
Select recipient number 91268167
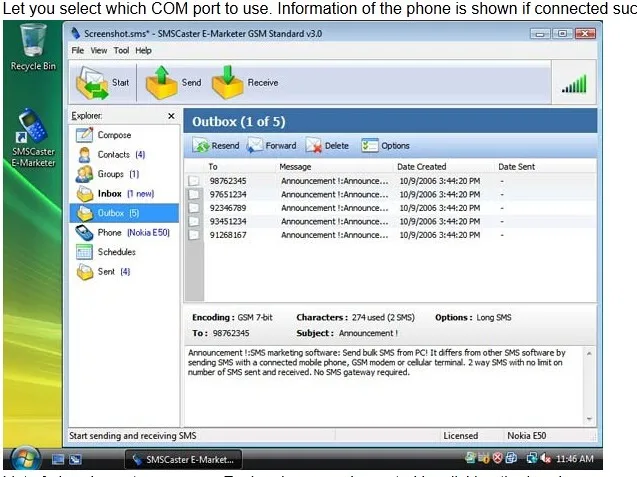pos(228,235)
